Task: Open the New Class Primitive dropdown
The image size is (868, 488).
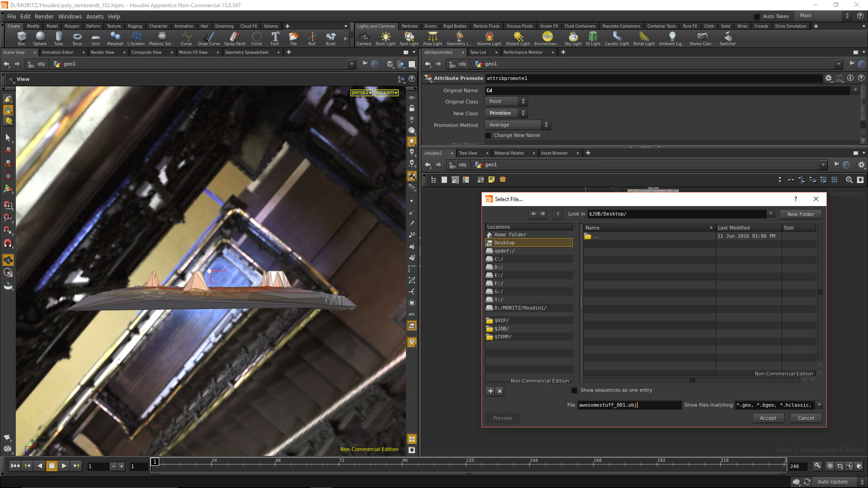Action: point(506,113)
